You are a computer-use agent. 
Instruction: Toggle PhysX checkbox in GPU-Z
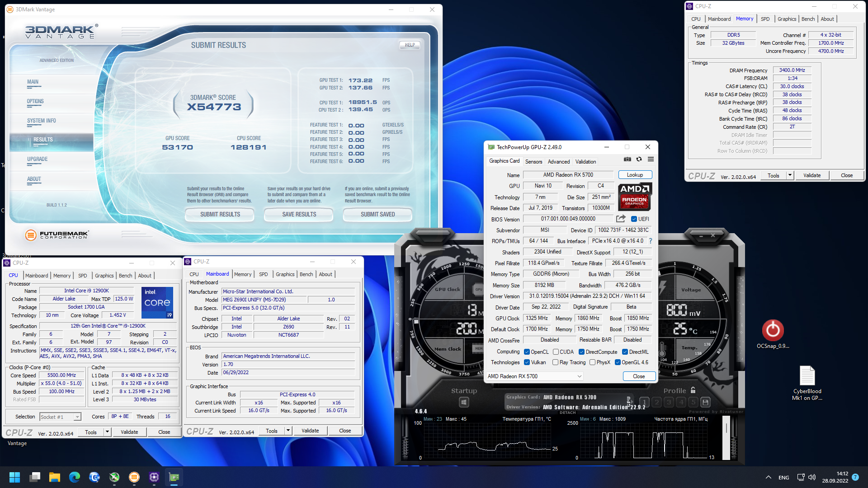[x=592, y=362]
